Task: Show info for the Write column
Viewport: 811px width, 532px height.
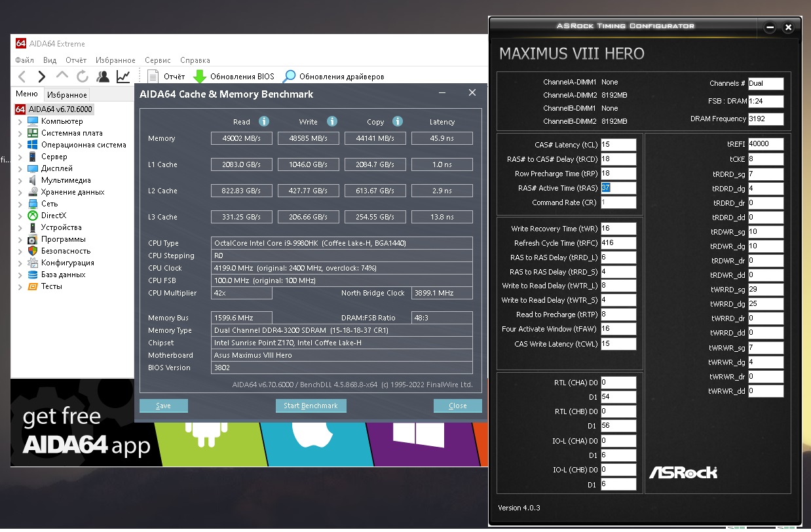Action: tap(332, 121)
